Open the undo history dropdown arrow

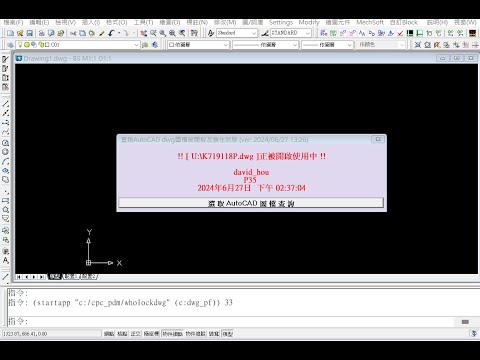click(119, 33)
